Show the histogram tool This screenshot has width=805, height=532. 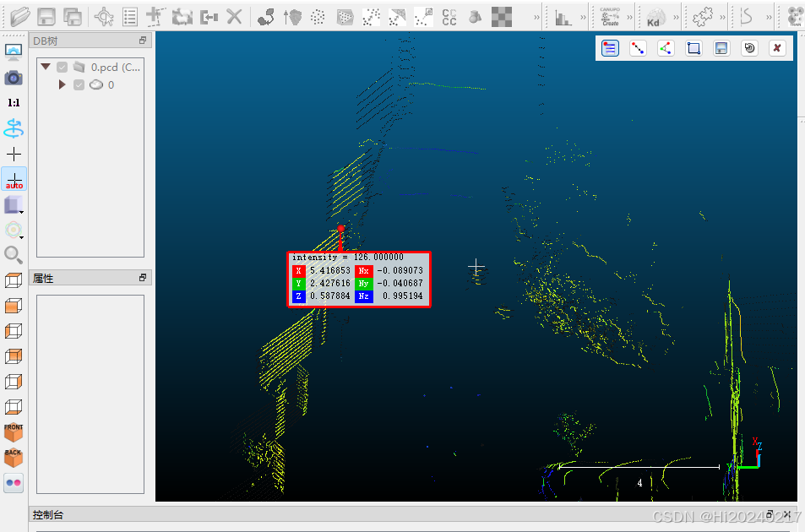563,18
